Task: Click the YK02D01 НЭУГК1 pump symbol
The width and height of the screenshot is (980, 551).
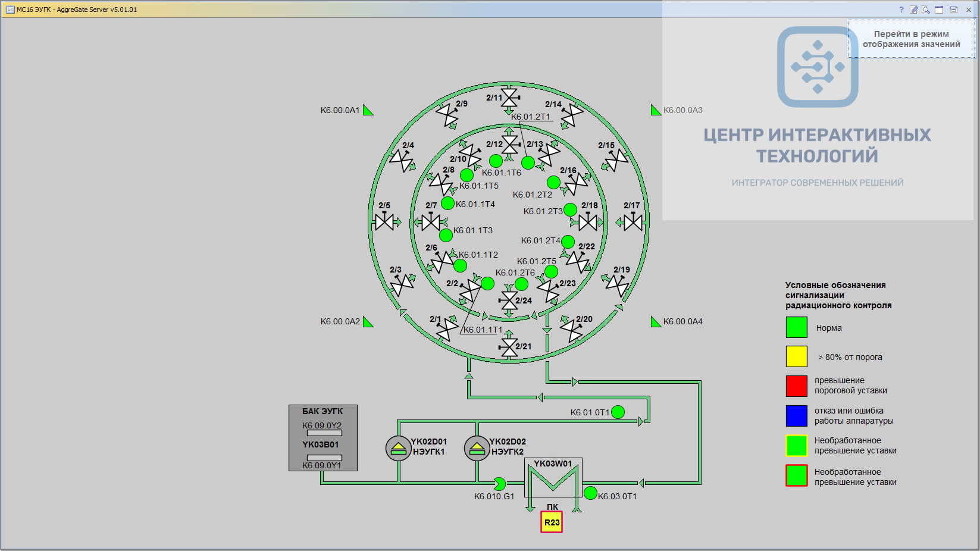Action: [x=398, y=448]
